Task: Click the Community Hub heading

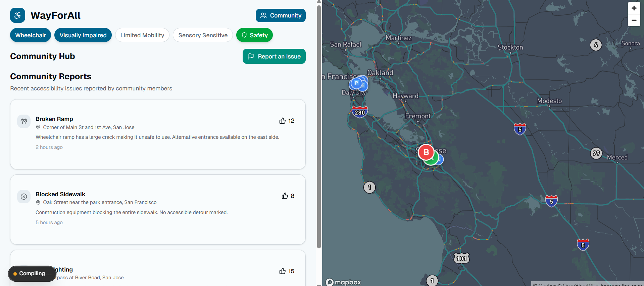Action: [x=43, y=56]
